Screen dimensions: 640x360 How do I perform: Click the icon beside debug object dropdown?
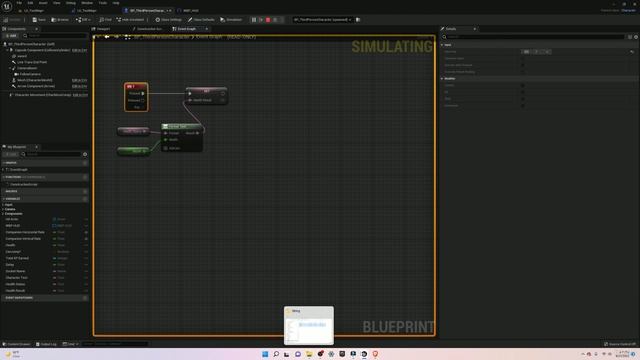[358, 20]
